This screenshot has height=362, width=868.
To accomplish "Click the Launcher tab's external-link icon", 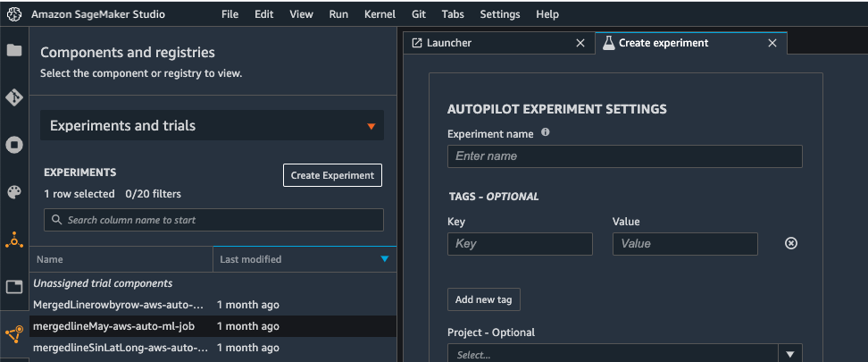I will pos(417,43).
